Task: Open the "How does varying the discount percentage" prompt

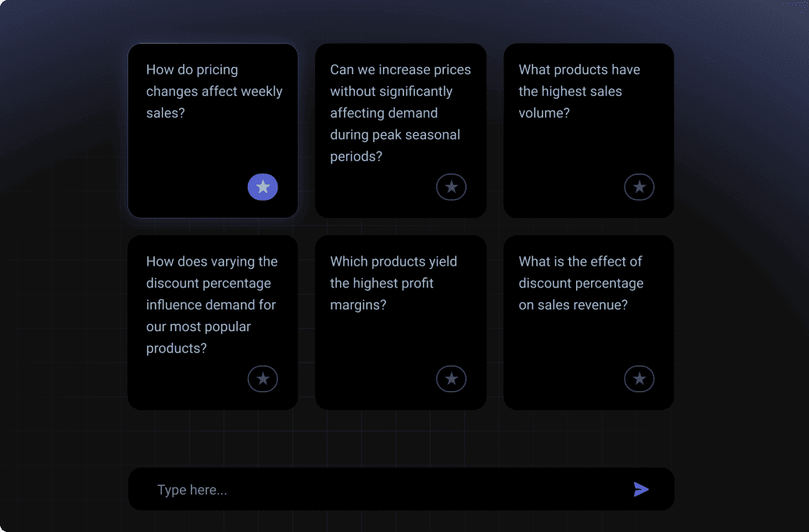Action: [x=212, y=305]
